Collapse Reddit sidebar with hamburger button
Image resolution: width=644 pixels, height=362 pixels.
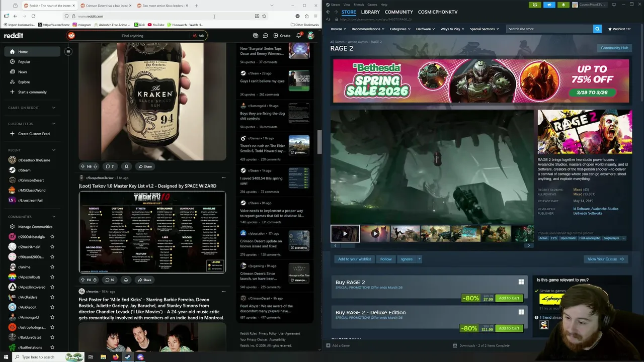click(68, 51)
